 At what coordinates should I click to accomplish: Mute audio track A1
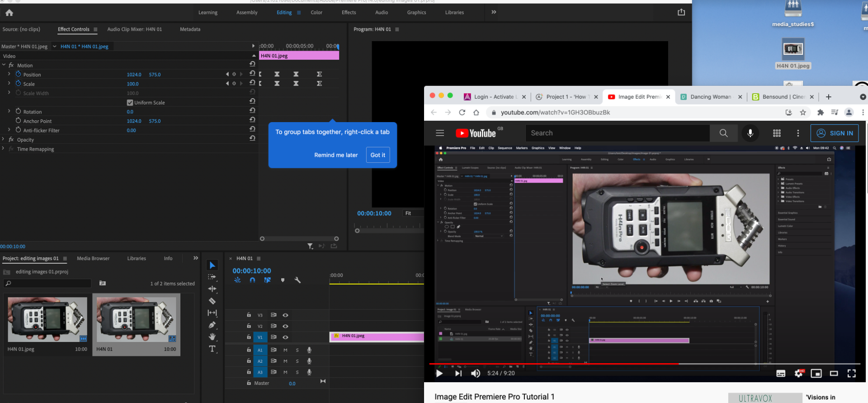tap(285, 350)
